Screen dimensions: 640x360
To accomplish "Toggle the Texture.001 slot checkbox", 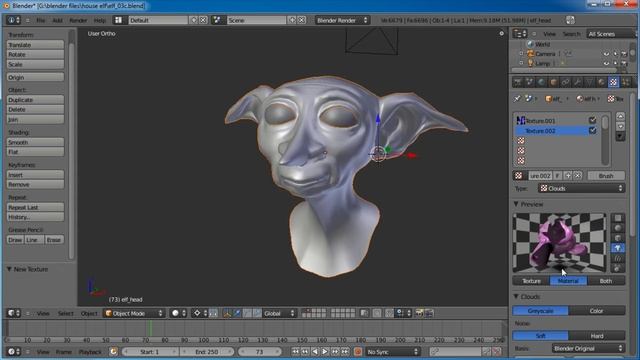I will pyautogui.click(x=592, y=120).
